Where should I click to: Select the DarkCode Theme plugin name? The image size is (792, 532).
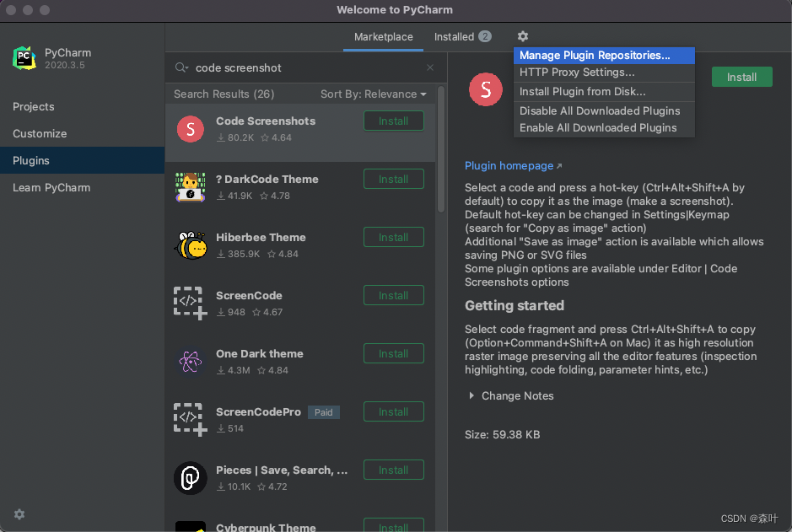(x=267, y=180)
